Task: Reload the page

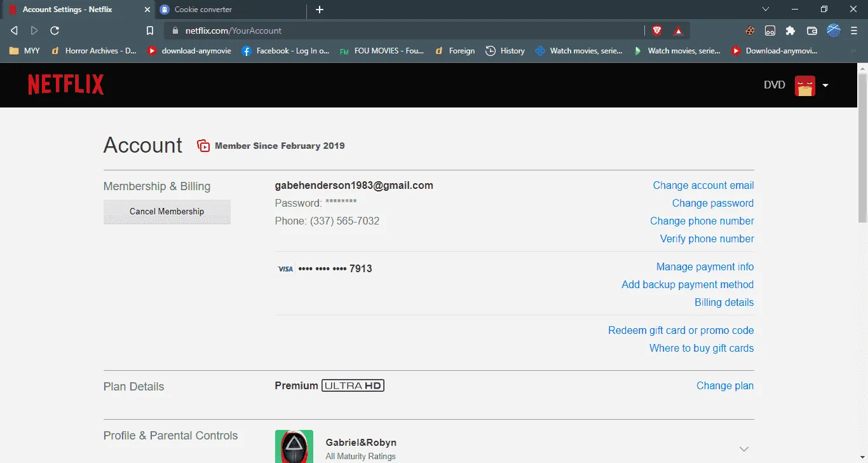Action: tap(55, 31)
